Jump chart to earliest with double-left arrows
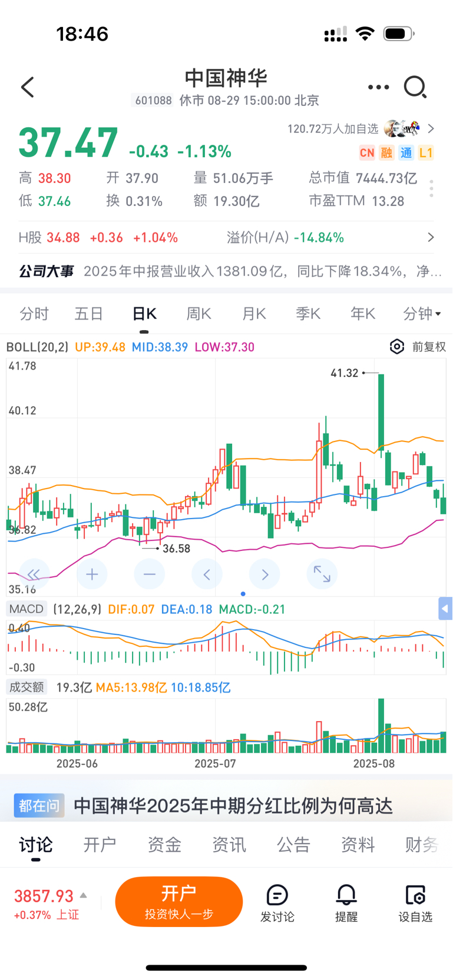Screen dimensions: 453x980 34,574
